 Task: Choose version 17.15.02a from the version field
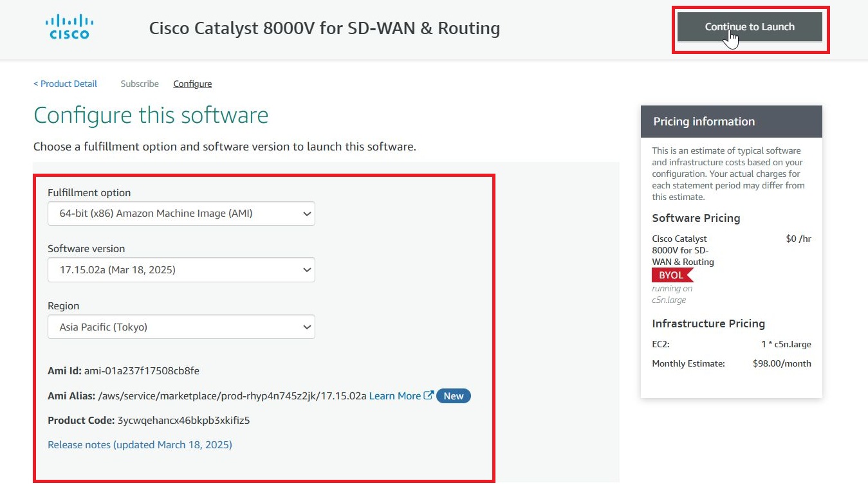[181, 269]
